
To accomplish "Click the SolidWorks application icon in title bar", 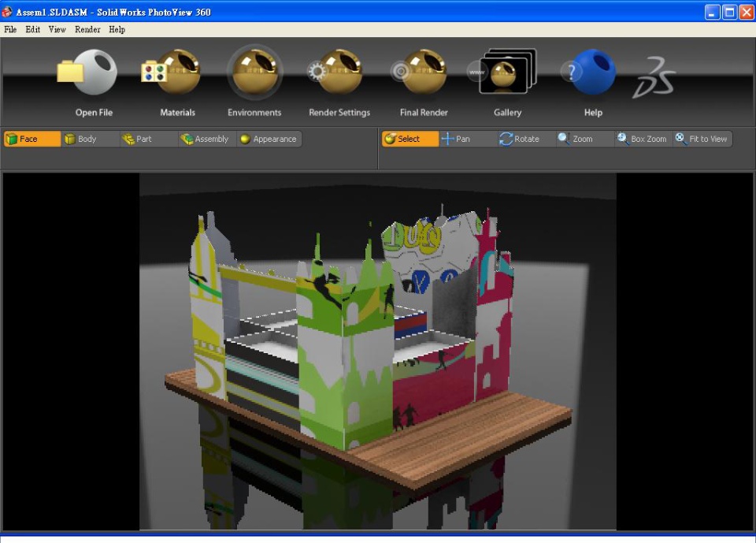I will pos(7,12).
